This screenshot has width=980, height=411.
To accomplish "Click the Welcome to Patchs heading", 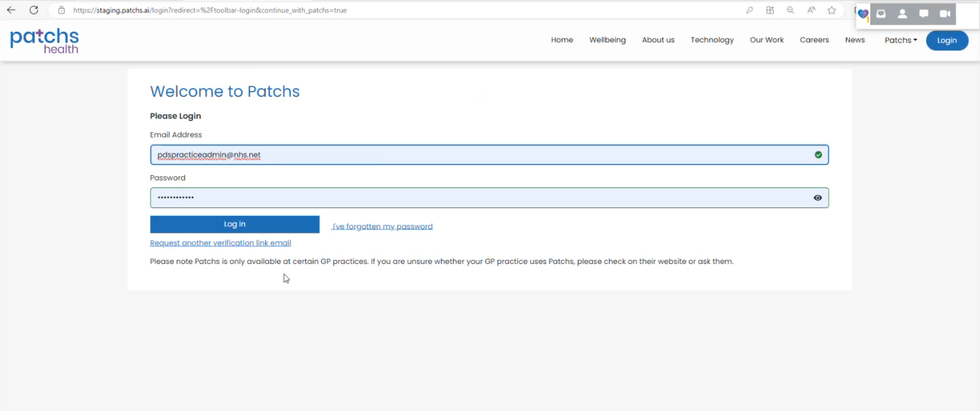I will click(x=225, y=91).
